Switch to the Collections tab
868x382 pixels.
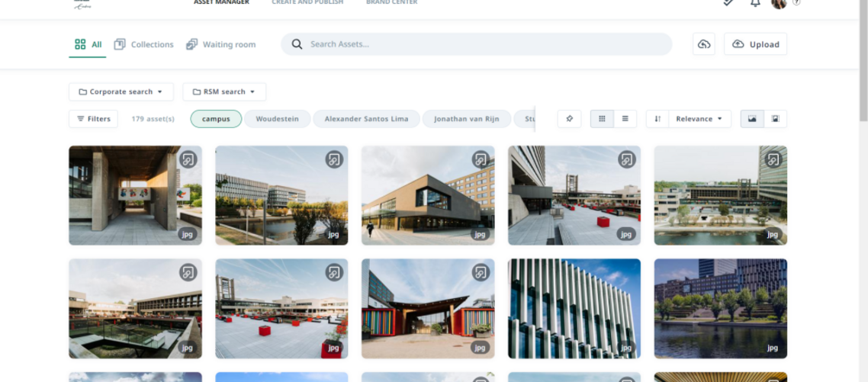tap(143, 44)
